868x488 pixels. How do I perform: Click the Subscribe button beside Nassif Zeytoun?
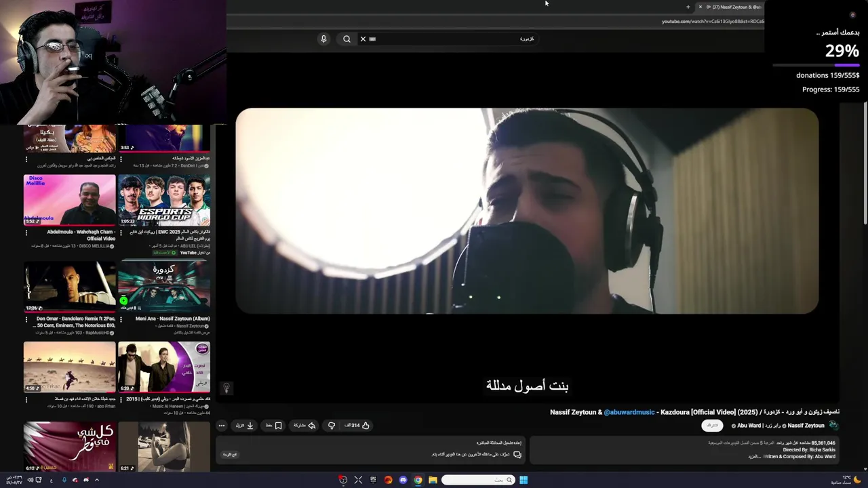coord(712,426)
